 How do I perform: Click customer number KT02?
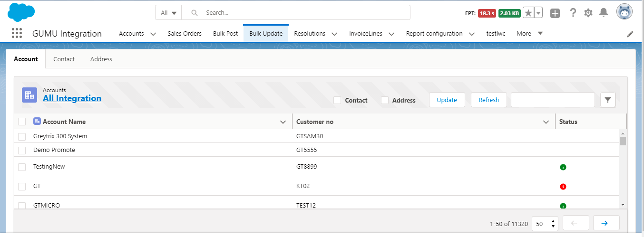pyautogui.click(x=303, y=186)
